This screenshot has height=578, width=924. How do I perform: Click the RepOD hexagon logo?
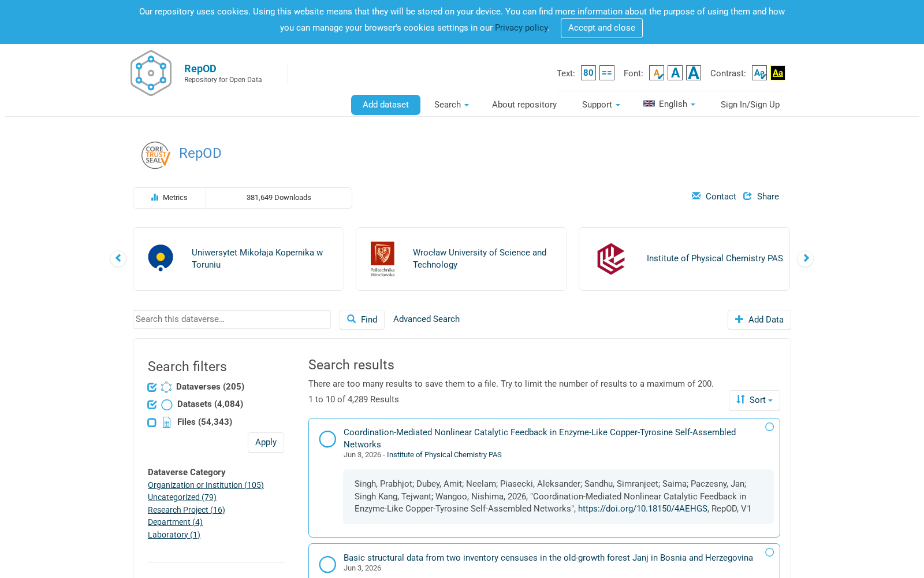click(151, 73)
